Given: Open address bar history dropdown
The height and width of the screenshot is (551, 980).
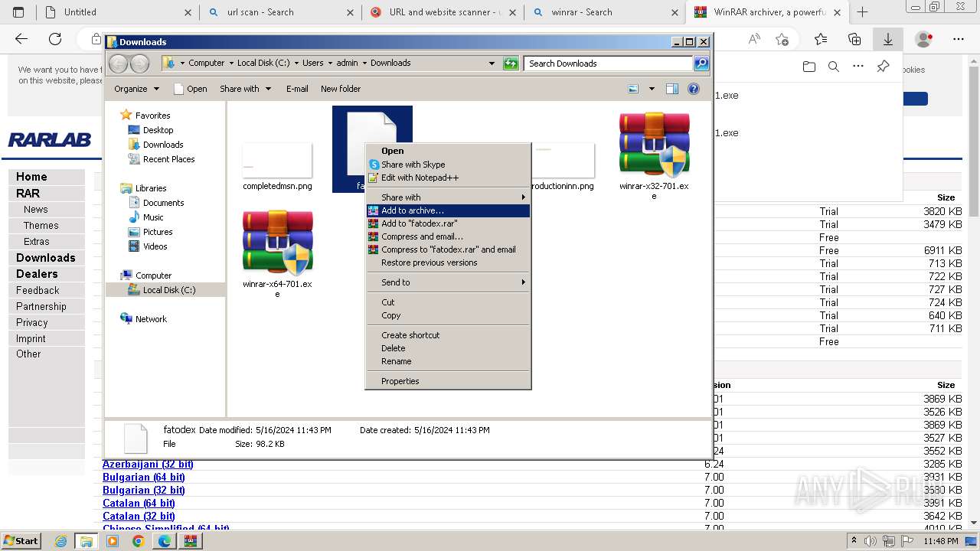Looking at the screenshot, I should [x=492, y=64].
